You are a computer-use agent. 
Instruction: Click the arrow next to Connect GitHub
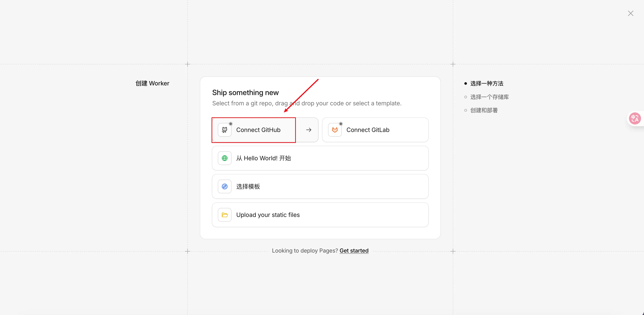coord(308,130)
